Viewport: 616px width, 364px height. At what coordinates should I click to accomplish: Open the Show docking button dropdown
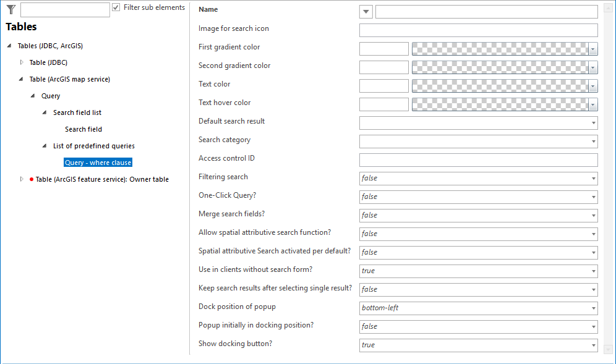[592, 345]
